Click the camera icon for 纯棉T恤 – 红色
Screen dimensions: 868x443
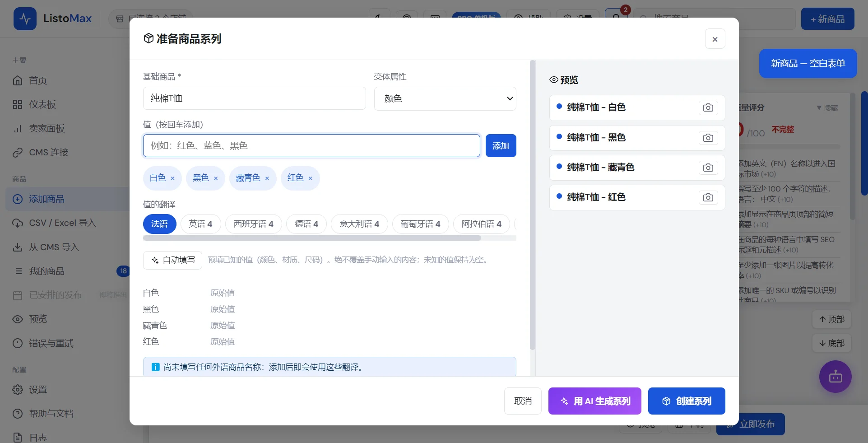click(708, 197)
